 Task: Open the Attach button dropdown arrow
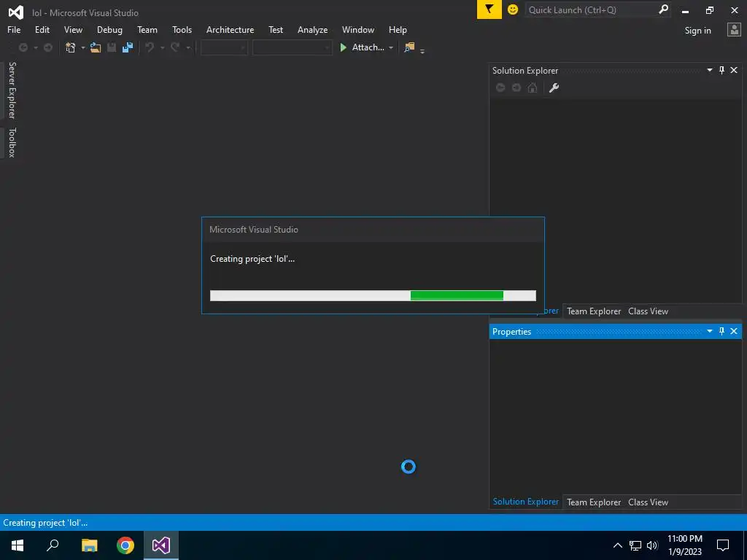(391, 47)
